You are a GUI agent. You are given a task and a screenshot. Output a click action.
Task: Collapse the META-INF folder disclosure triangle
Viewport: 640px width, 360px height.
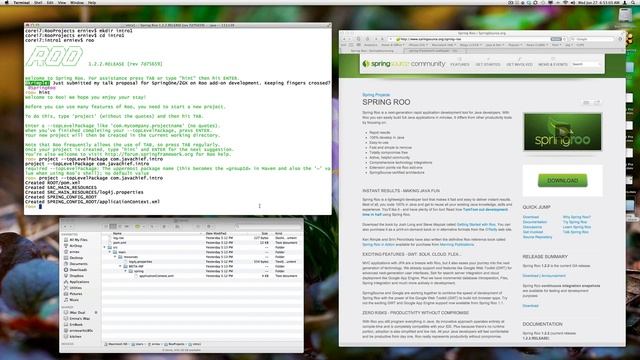pos(120,267)
